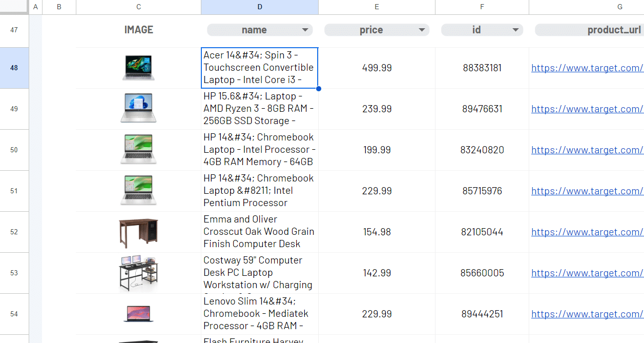
Task: Click row 48 header number
Action: pyautogui.click(x=14, y=68)
